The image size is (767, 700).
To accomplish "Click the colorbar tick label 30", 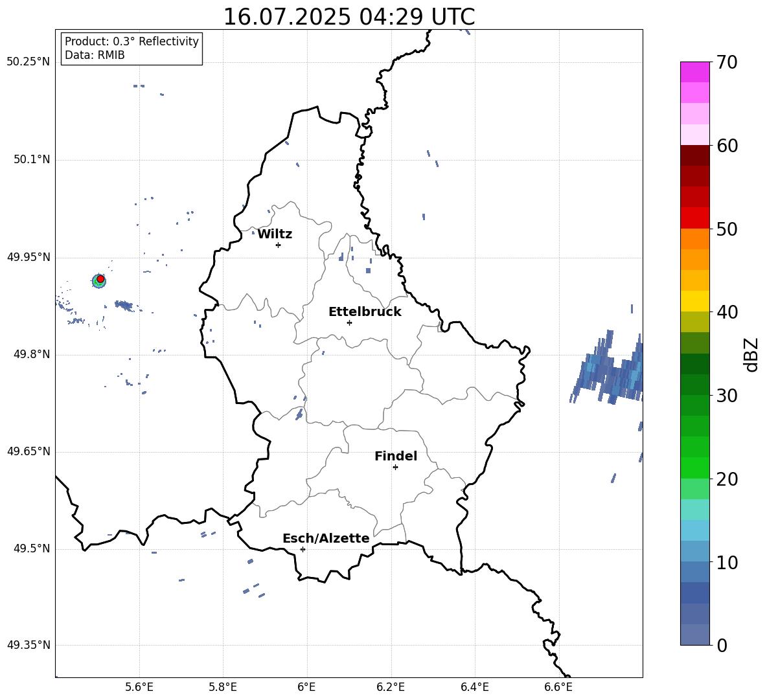I will point(727,396).
